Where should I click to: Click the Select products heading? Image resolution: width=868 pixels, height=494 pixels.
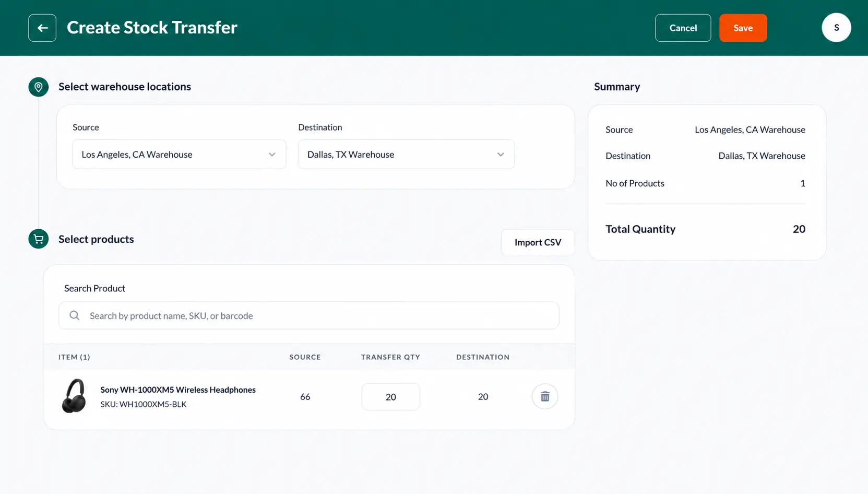[x=96, y=239]
